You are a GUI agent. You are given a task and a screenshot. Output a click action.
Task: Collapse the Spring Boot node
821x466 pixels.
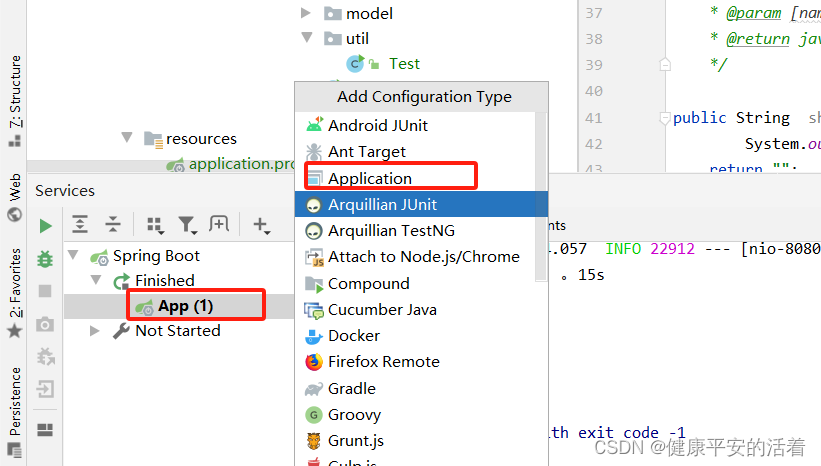click(x=73, y=255)
